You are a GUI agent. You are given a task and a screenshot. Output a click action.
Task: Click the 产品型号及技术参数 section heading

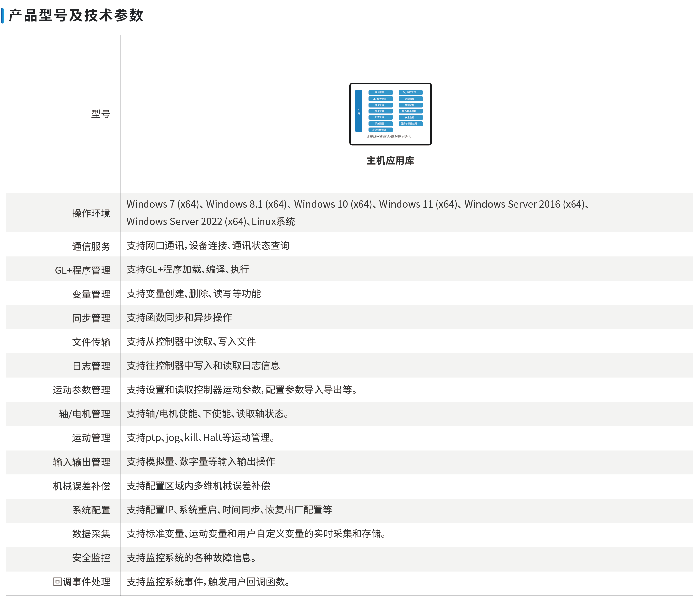[x=76, y=15]
